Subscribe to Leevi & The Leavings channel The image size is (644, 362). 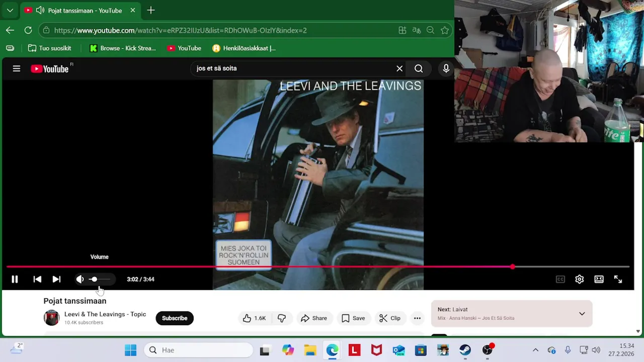pos(175,318)
